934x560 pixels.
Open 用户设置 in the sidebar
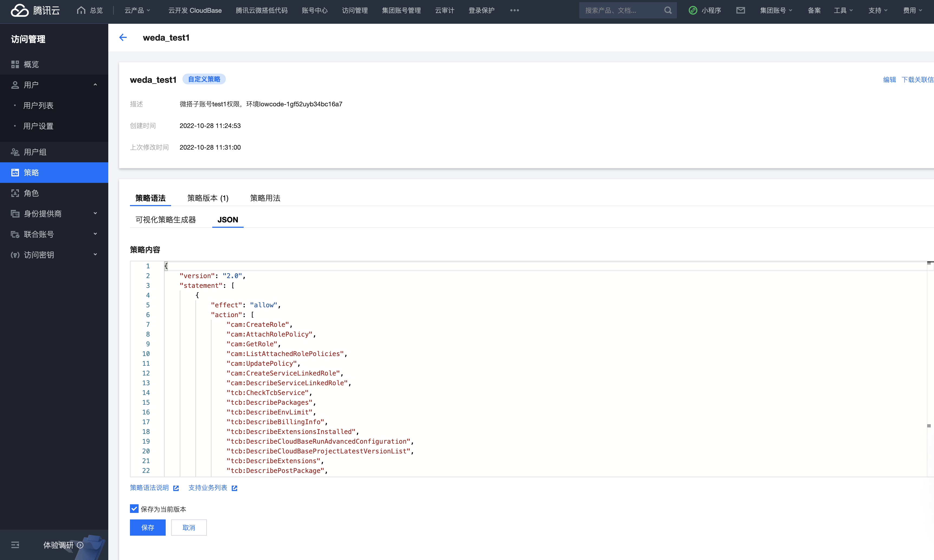click(38, 126)
